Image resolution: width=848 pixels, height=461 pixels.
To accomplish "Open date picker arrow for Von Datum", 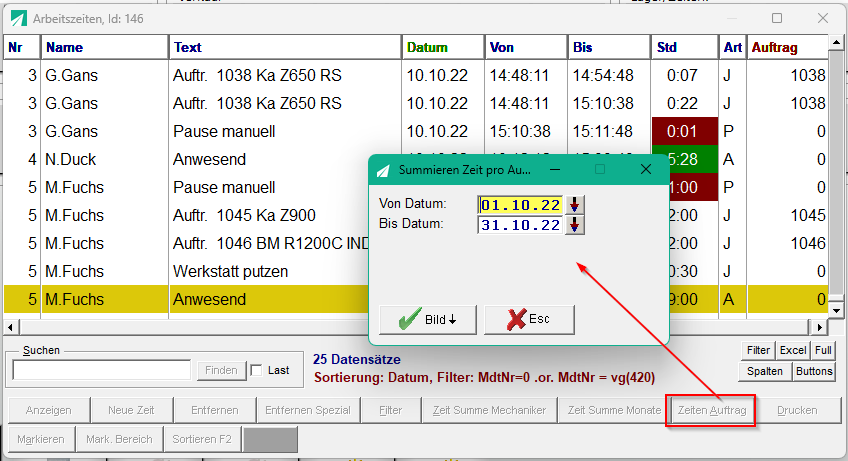I will click(x=574, y=205).
